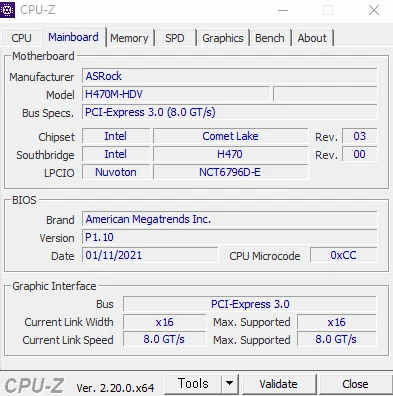The width and height of the screenshot is (393, 396).
Task: Select the BIOS version P1.10
Action: (230, 237)
